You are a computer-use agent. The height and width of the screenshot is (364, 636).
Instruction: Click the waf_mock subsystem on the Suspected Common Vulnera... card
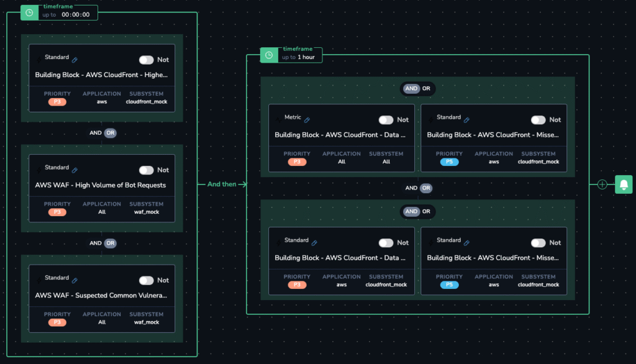coord(147,322)
